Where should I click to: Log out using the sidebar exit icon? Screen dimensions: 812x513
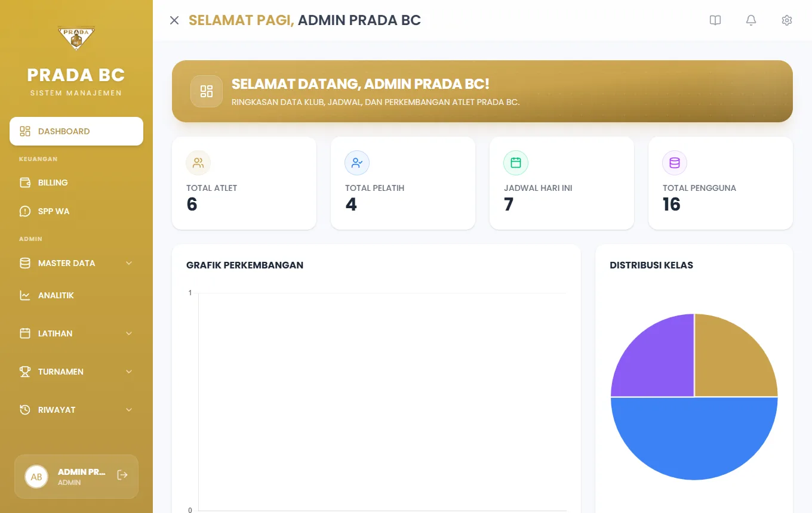(122, 475)
